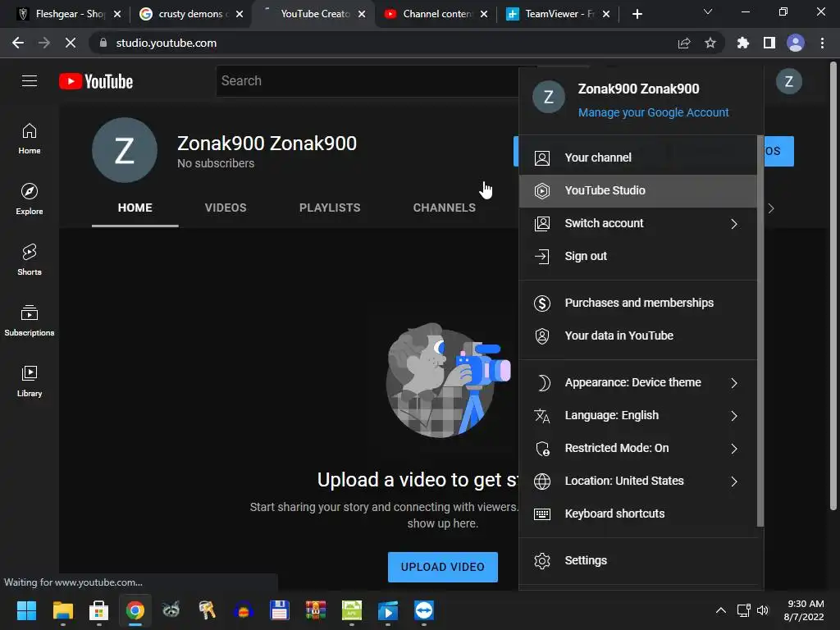Select Your channel from account menu
Viewport: 840px width, 630px height.
637,157
